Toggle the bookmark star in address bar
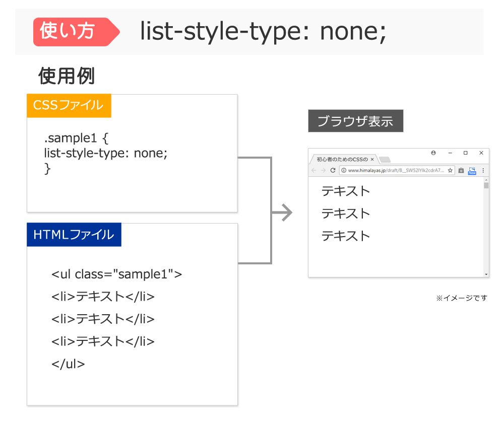The width and height of the screenshot is (504, 428). [x=450, y=170]
